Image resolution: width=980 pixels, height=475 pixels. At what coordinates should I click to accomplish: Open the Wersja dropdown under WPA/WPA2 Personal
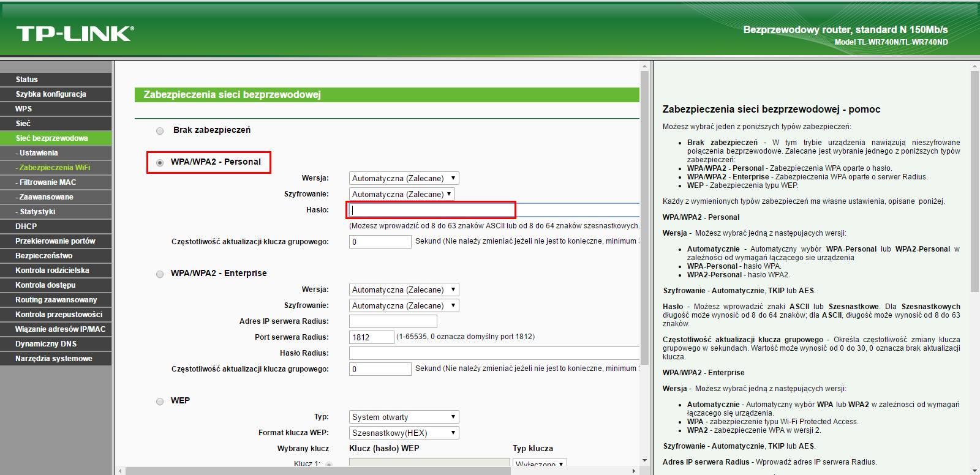[x=404, y=178]
